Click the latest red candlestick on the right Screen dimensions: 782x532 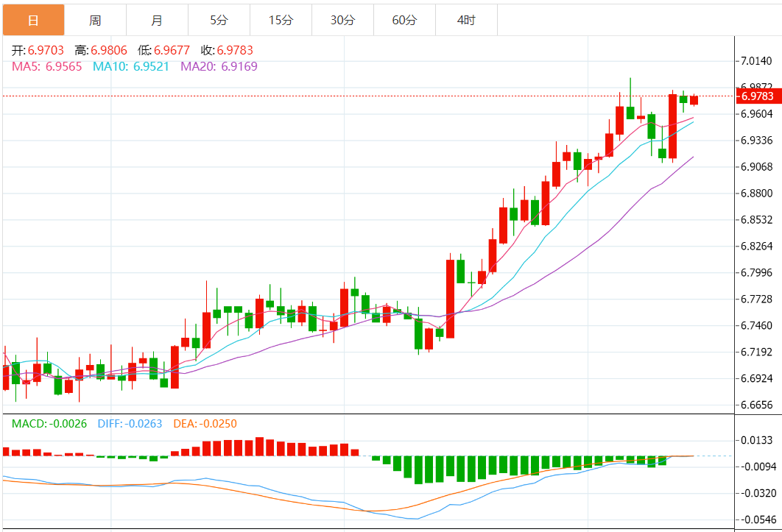(x=694, y=100)
